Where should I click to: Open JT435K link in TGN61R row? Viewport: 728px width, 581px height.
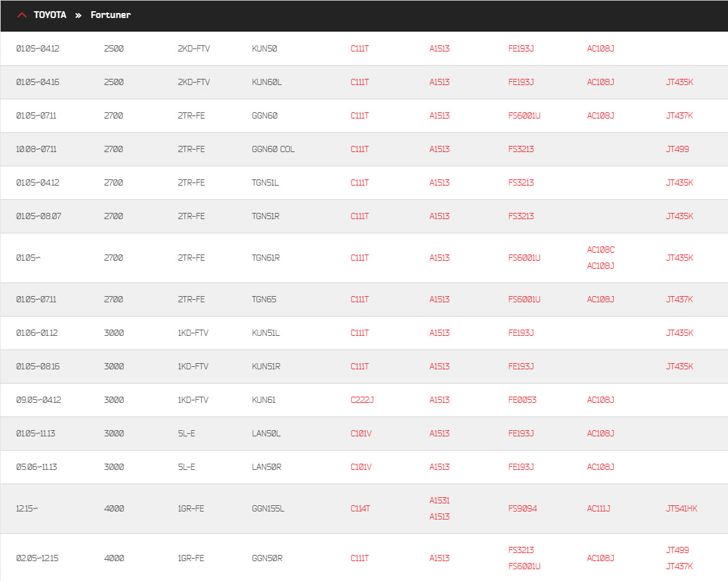679,258
